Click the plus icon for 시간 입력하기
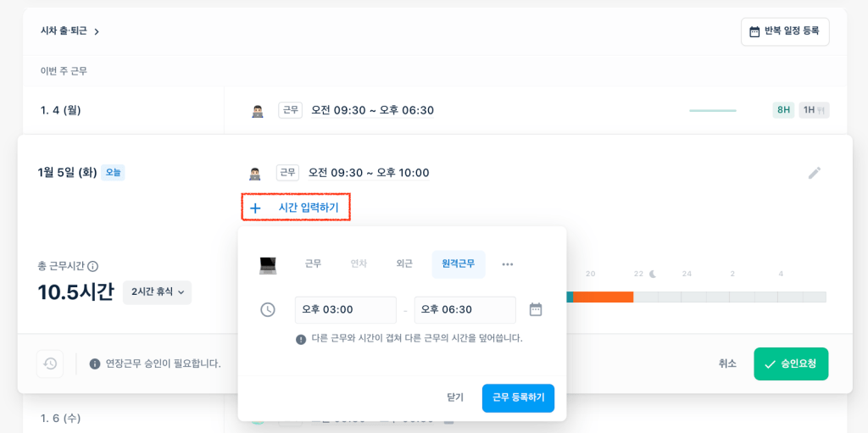This screenshot has height=433, width=868. 255,208
